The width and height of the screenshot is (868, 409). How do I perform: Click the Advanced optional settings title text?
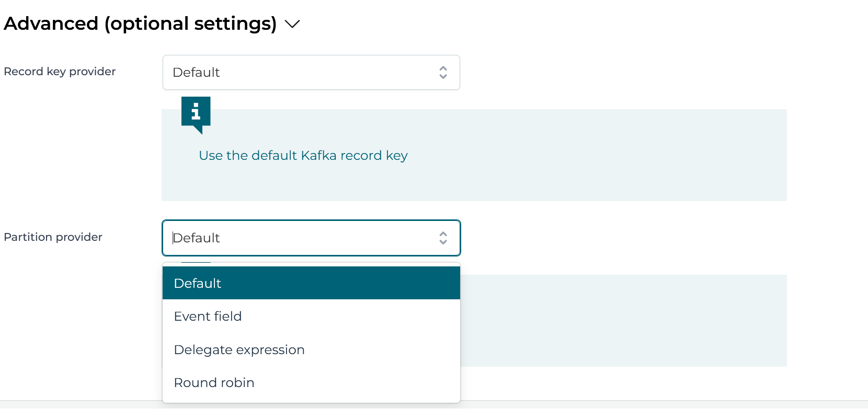(x=140, y=24)
